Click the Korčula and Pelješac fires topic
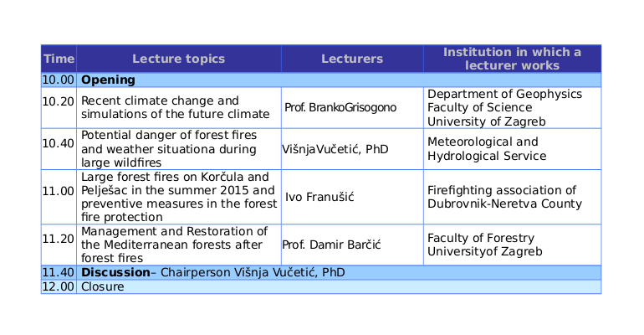644x335 pixels. point(178,197)
